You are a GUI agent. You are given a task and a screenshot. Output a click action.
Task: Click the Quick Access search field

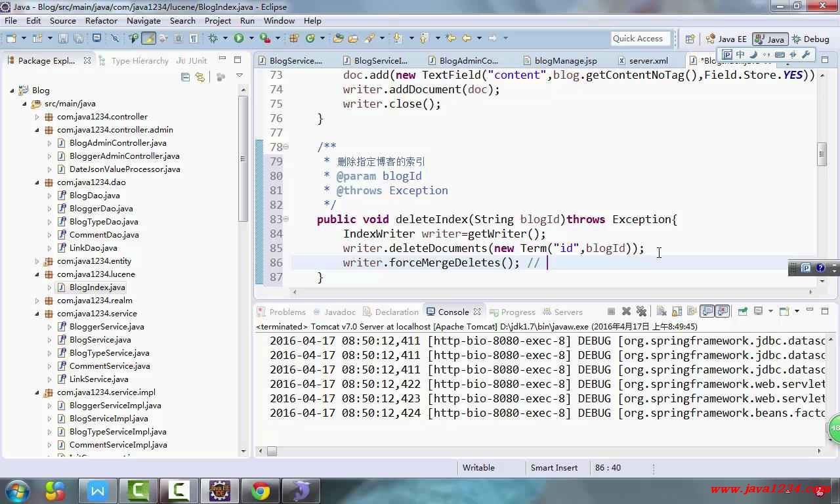[640, 39]
